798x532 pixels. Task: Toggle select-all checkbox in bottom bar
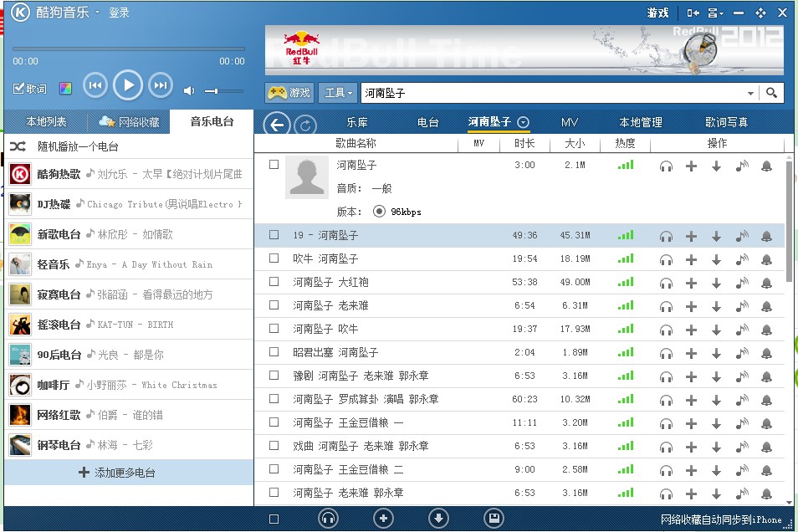tap(274, 519)
